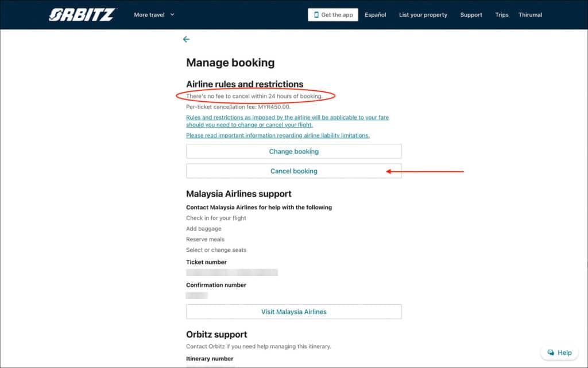588x368 pixels.
Task: Click the Per-ticket cancellation fee MYR450.00 text
Action: coord(238,107)
